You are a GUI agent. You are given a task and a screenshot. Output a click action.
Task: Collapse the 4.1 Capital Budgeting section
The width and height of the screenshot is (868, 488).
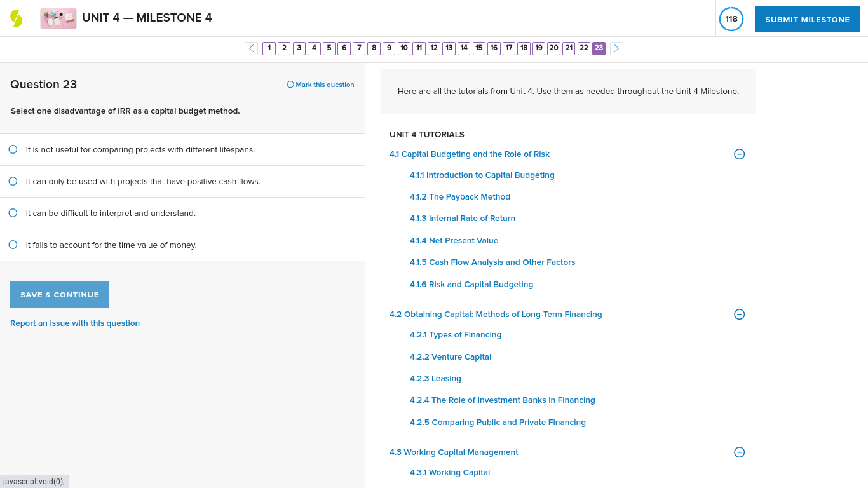point(739,154)
